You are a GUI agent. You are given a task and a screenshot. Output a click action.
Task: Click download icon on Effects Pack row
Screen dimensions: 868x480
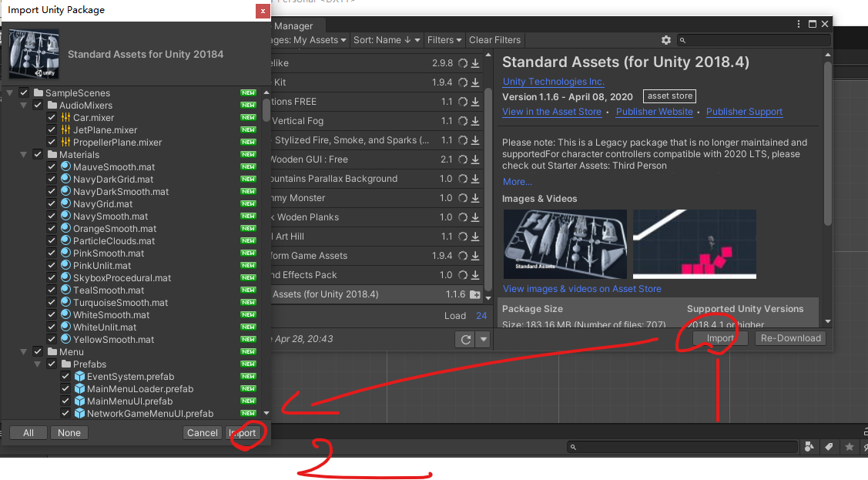475,275
